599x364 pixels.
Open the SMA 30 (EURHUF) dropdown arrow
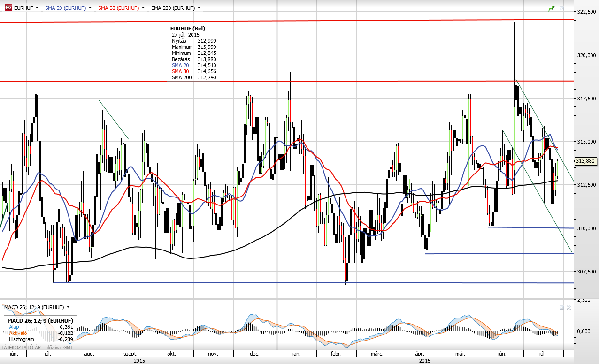click(143, 8)
